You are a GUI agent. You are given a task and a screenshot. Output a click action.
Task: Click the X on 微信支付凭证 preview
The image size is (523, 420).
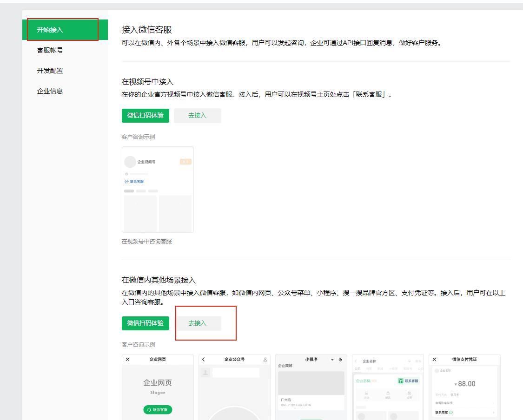(434, 359)
